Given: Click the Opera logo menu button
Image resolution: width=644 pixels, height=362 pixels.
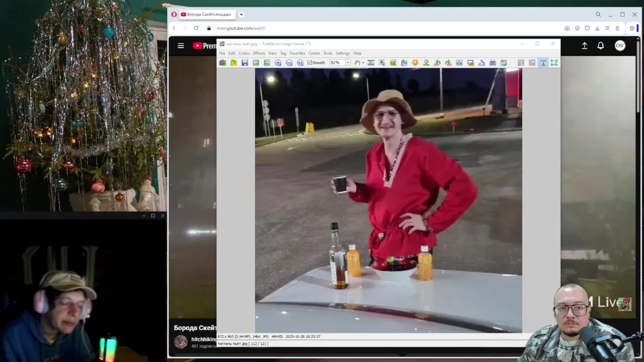Looking at the screenshot, I should (x=174, y=15).
